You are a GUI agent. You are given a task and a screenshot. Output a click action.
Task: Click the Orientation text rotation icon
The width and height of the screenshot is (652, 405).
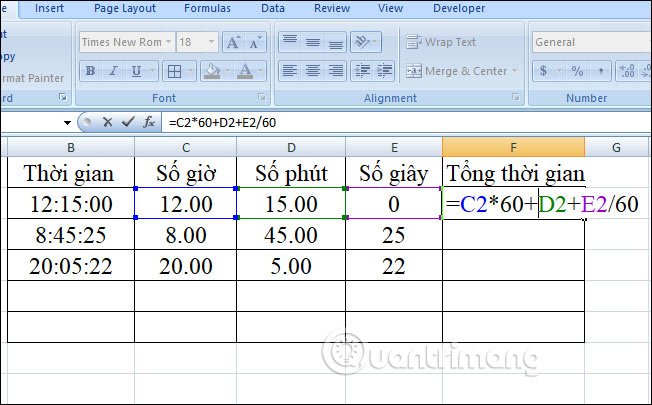pyautogui.click(x=366, y=42)
